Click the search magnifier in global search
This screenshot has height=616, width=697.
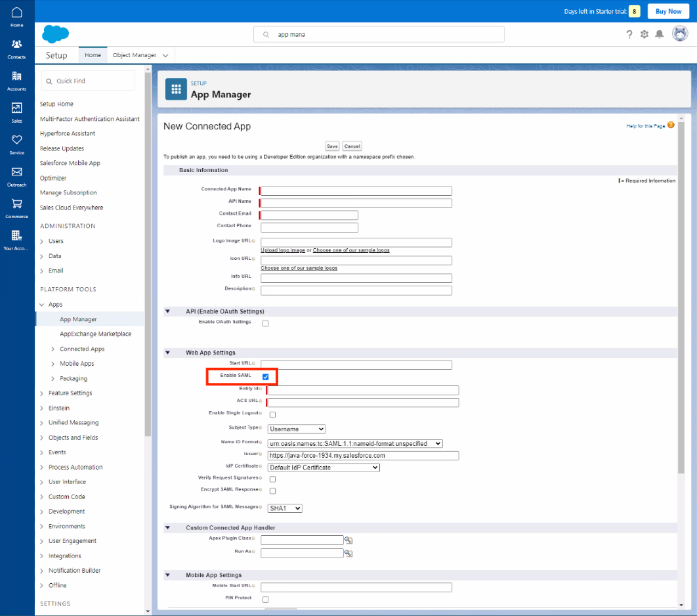[x=266, y=35]
